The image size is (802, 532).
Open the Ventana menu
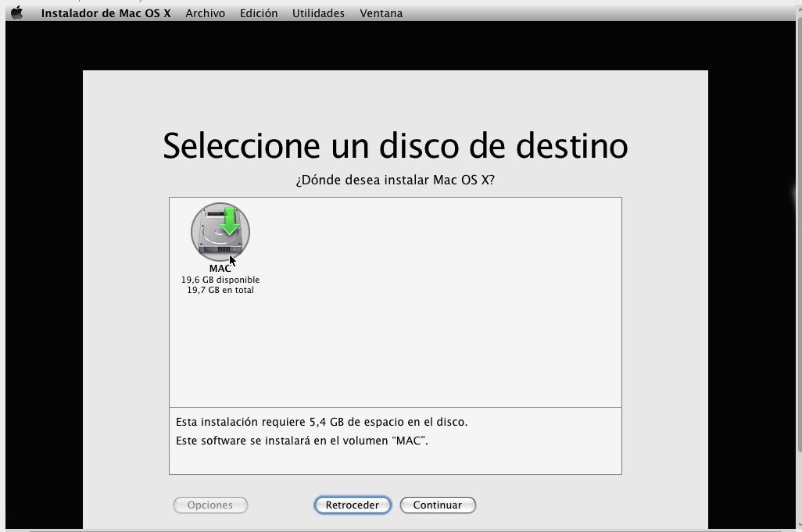pyautogui.click(x=381, y=13)
